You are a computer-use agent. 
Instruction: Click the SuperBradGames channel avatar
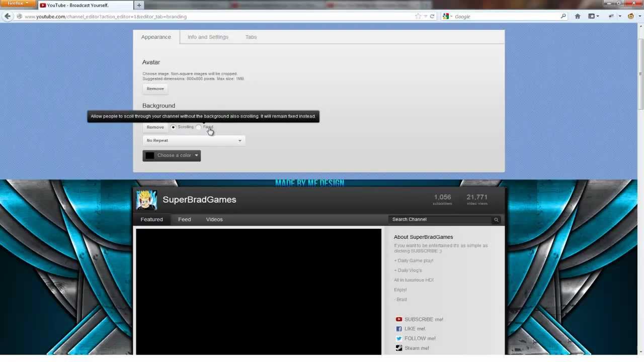[x=146, y=200]
